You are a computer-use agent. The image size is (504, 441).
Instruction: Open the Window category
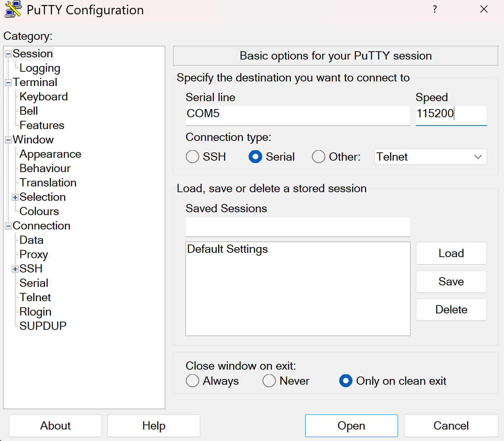pos(33,140)
